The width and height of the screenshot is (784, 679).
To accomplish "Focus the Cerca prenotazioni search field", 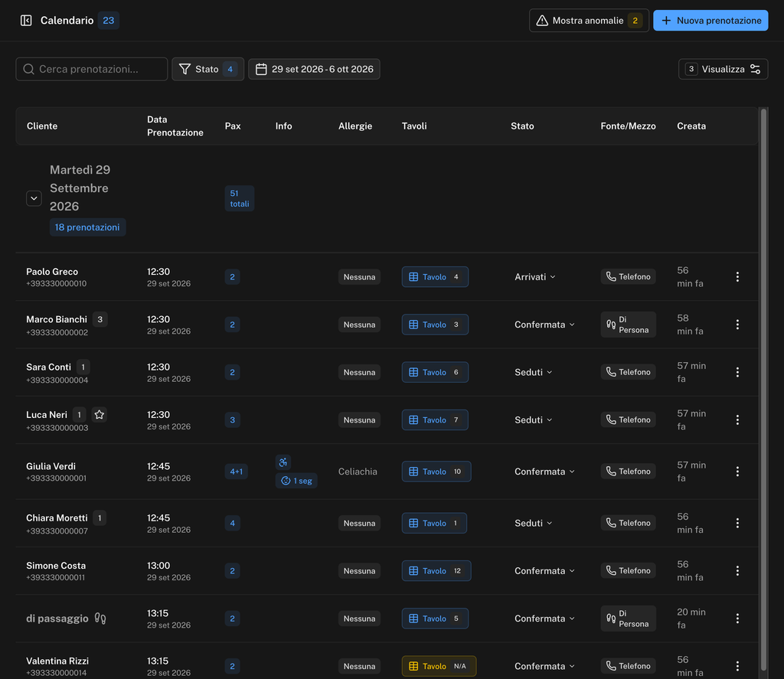I will coord(92,69).
